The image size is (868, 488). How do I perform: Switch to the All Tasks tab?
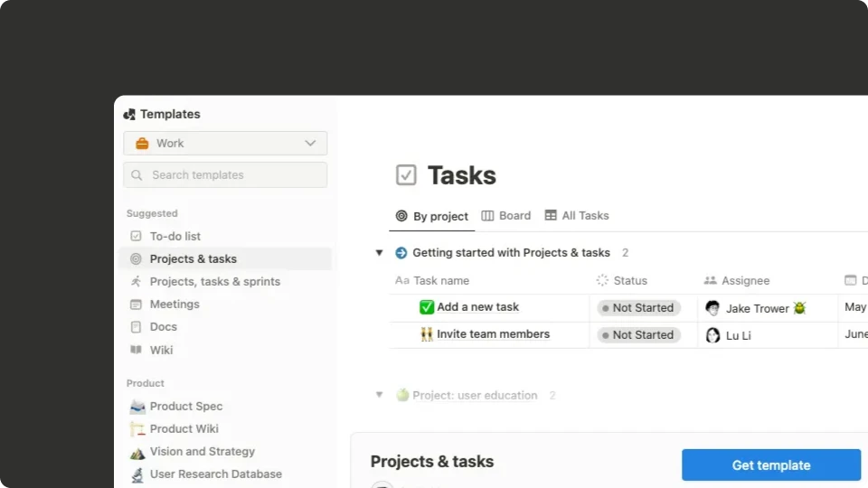(x=577, y=216)
